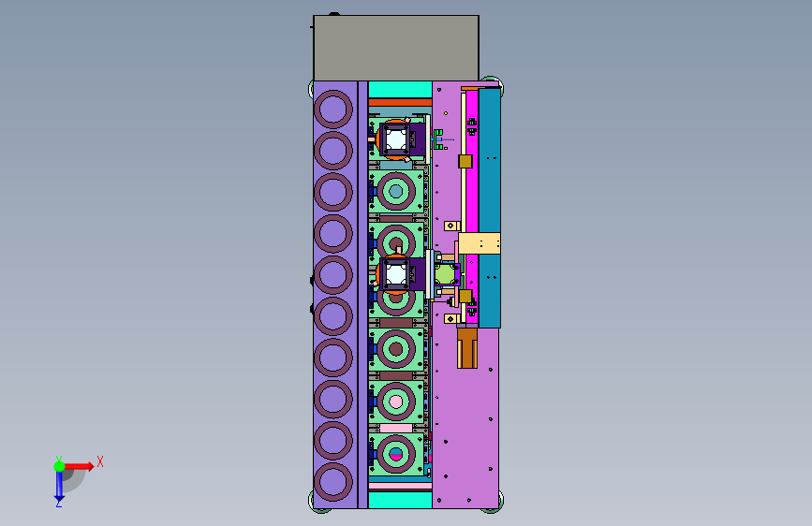Pick the magenta vertical strip beside the teal plate
812x526 pixels.
pyautogui.click(x=472, y=207)
